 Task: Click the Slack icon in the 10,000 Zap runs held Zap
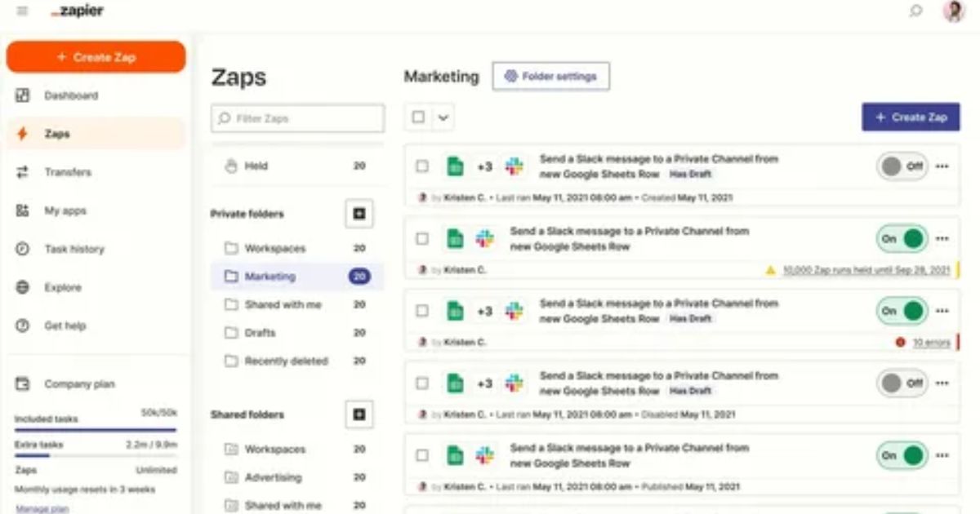click(x=485, y=238)
